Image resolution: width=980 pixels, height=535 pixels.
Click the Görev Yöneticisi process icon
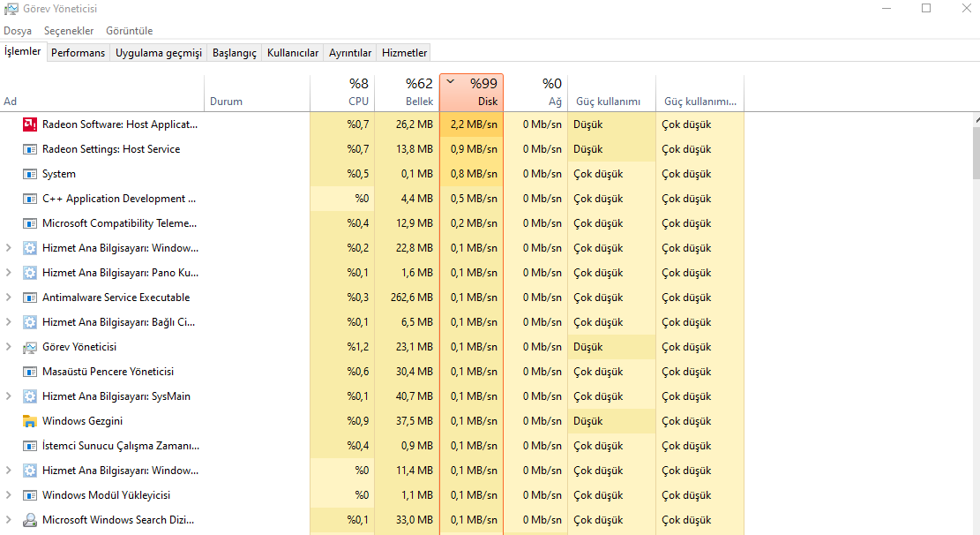[x=30, y=347]
